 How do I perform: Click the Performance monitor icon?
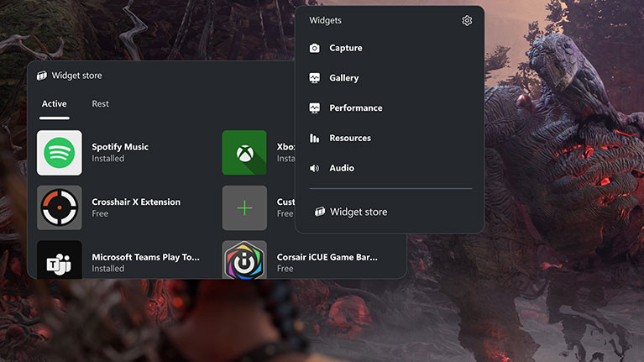[x=315, y=108]
